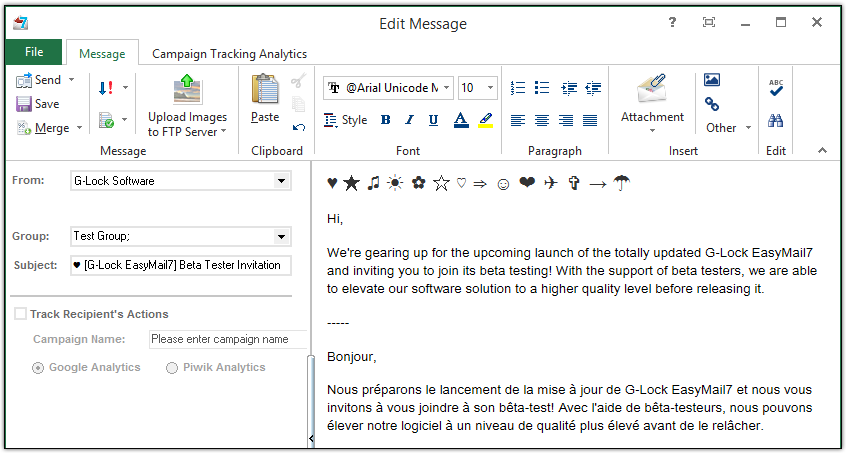Insert a numbered list
This screenshot has height=455, width=848.
click(x=518, y=88)
